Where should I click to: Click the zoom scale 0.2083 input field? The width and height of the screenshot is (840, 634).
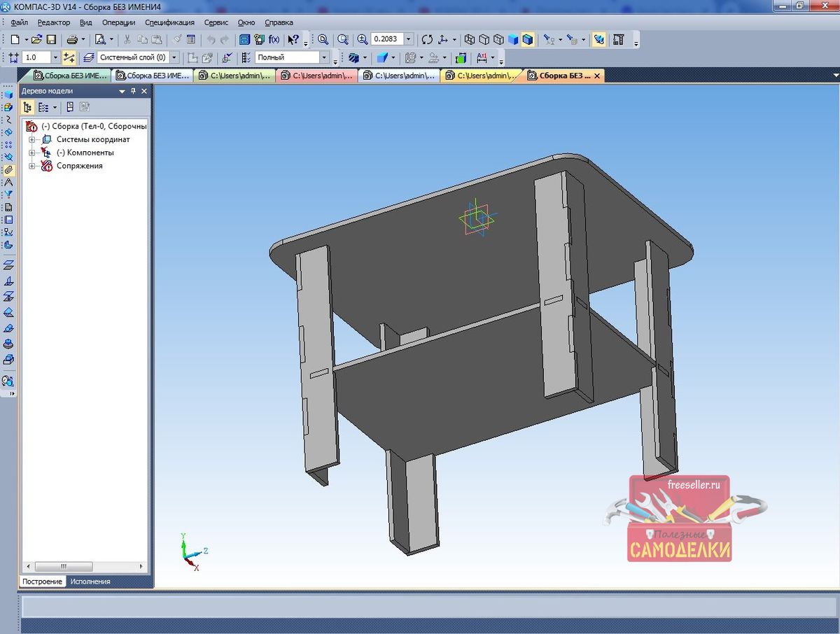click(386, 40)
